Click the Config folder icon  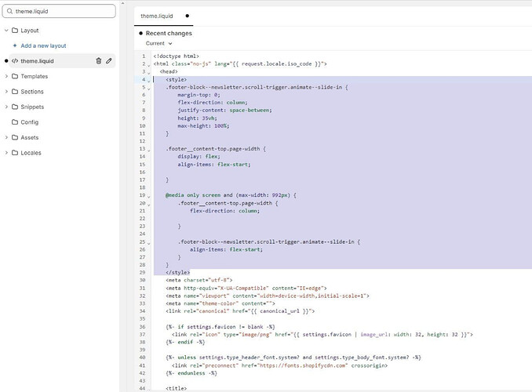click(15, 122)
